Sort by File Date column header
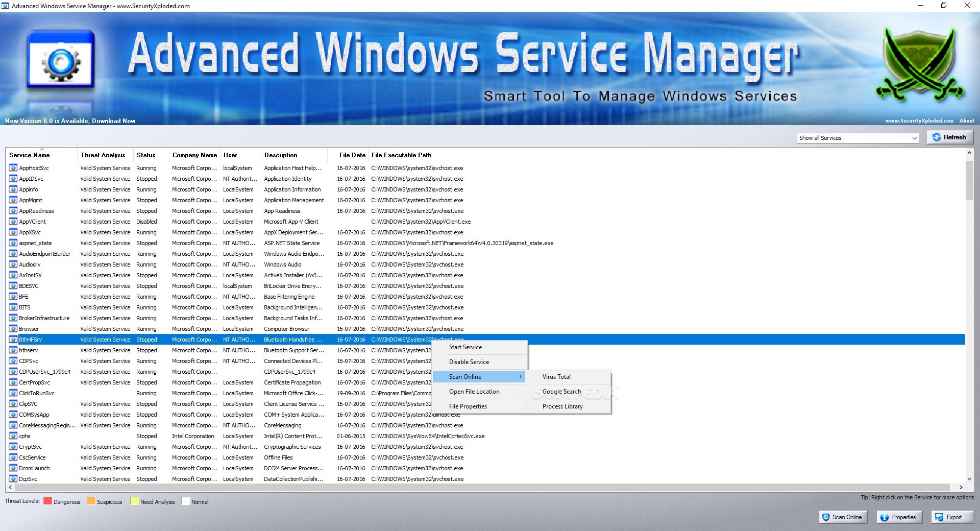Image resolution: width=980 pixels, height=531 pixels. pyautogui.click(x=348, y=155)
